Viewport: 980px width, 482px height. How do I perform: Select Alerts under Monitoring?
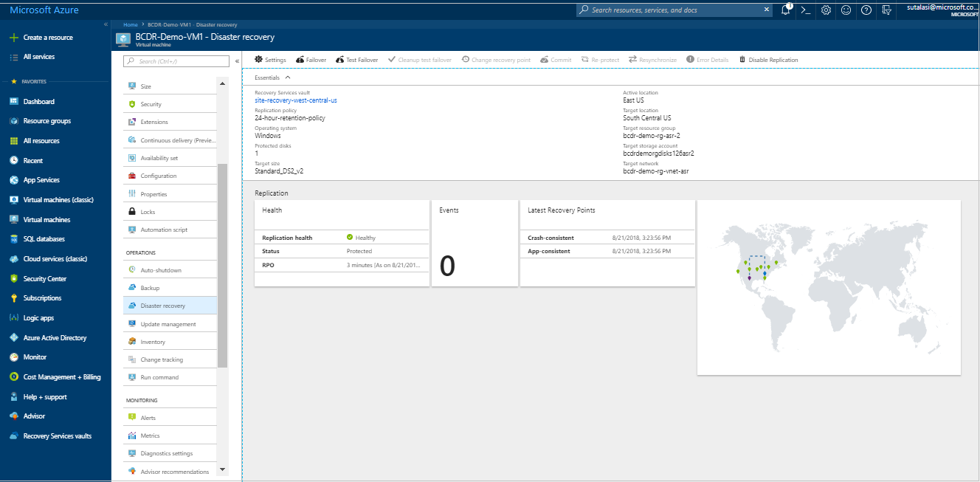[x=170, y=418]
